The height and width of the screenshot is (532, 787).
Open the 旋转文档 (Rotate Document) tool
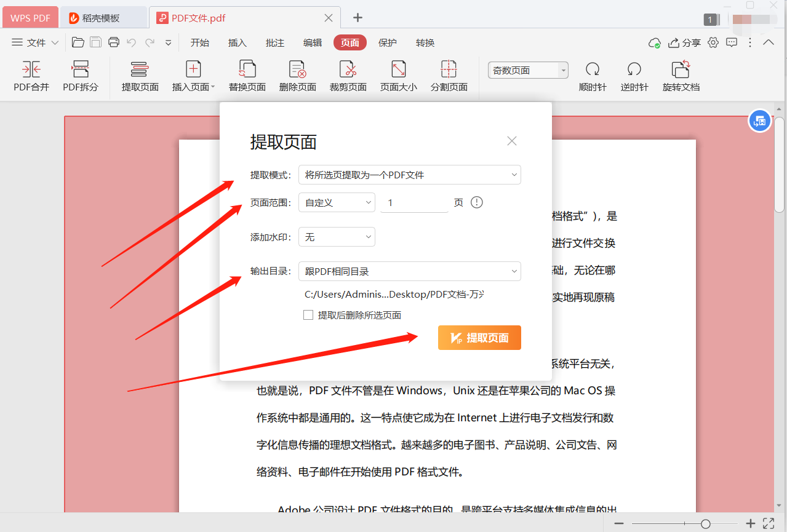tap(681, 75)
